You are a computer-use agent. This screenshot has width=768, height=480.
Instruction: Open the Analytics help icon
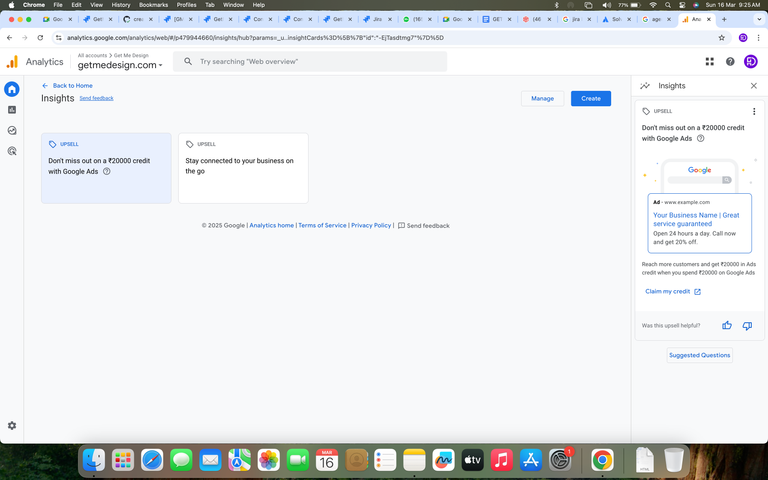[730, 61]
